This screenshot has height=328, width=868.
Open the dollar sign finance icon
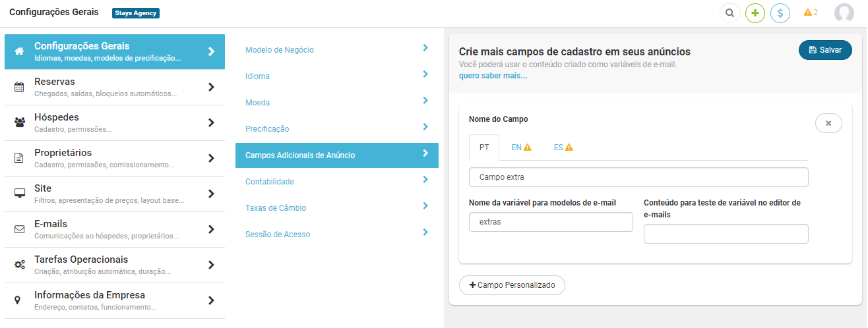[x=780, y=13]
